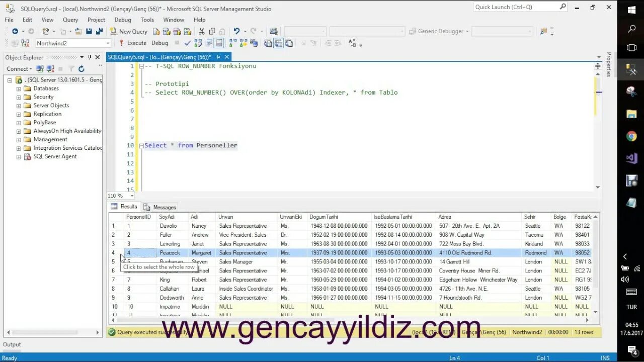Image resolution: width=644 pixels, height=362 pixels.
Task: Open the Properties side tab
Action: click(x=609, y=64)
